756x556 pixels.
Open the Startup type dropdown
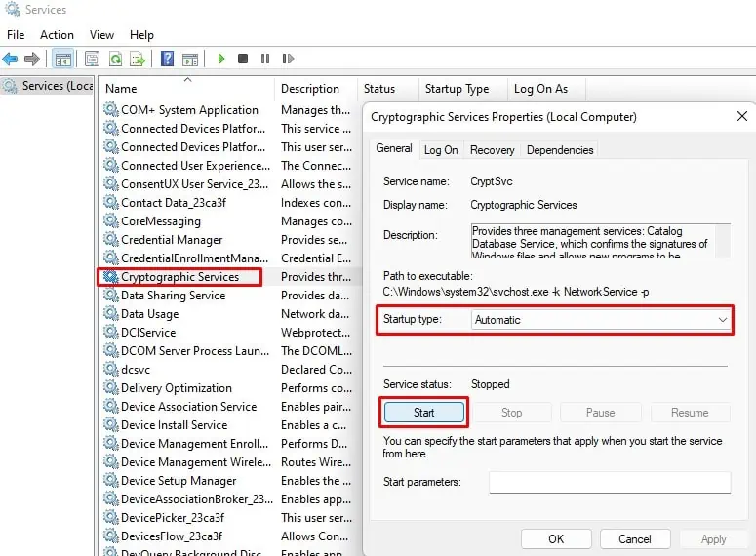click(601, 320)
